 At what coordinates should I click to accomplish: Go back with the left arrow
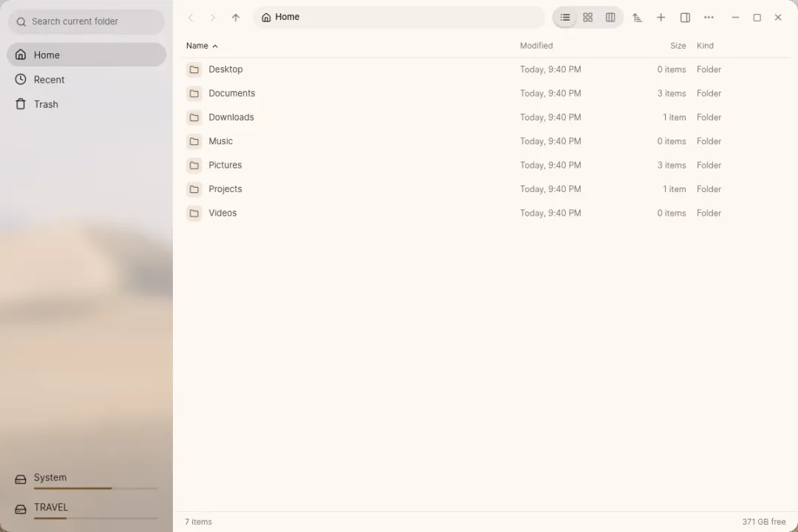tap(191, 18)
